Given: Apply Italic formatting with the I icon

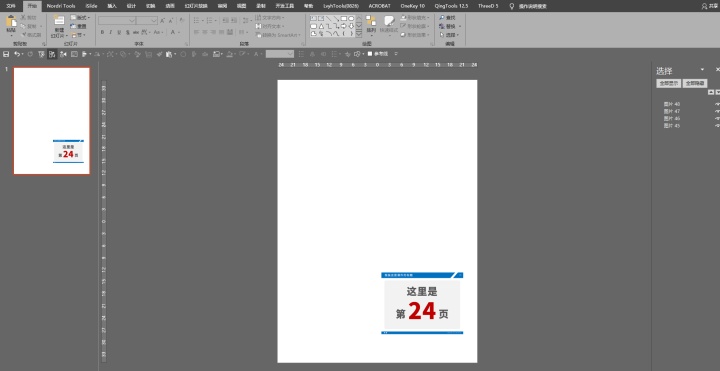Looking at the screenshot, I should pyautogui.click(x=111, y=33).
